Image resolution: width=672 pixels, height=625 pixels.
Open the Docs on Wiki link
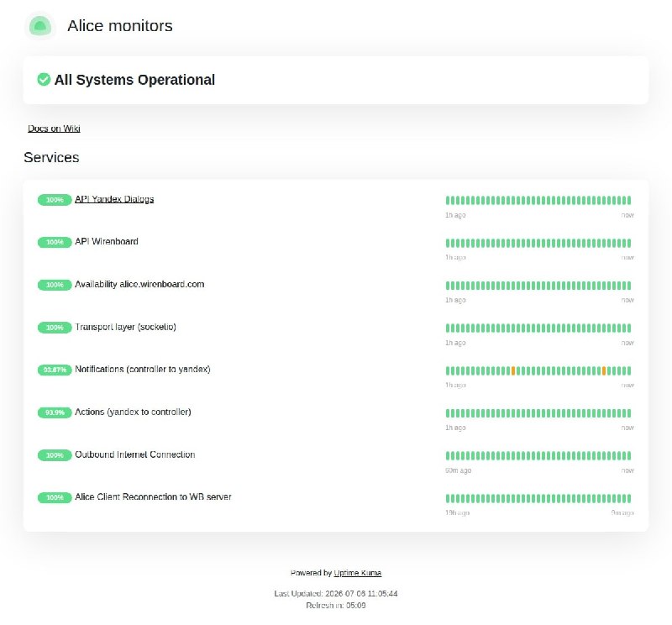pos(54,129)
